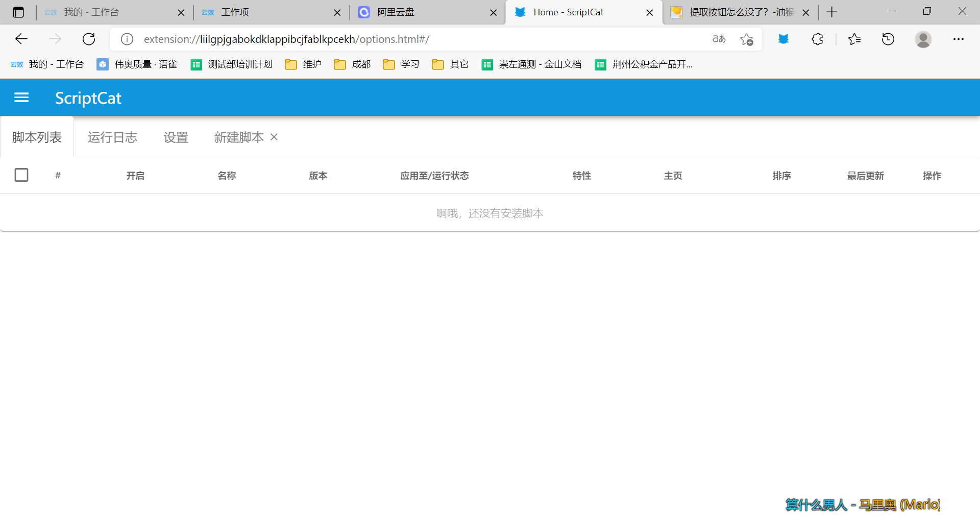Image resolution: width=980 pixels, height=521 pixels.
Task: Restore down the browser window
Action: coord(927,11)
